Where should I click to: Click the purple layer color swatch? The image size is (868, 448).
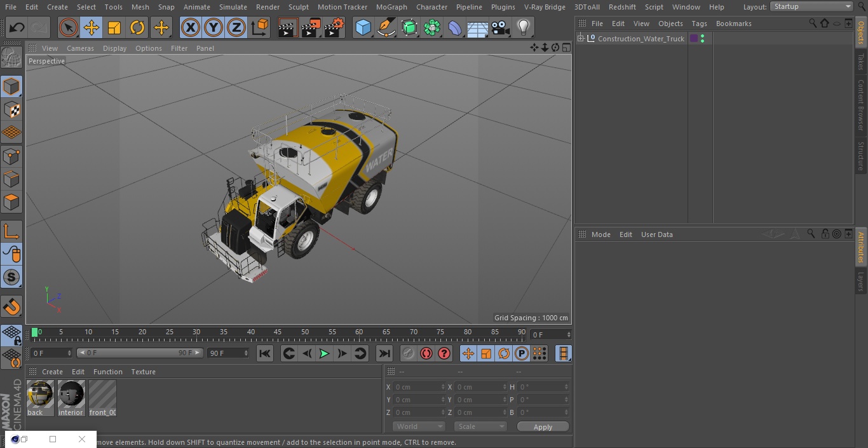point(693,39)
